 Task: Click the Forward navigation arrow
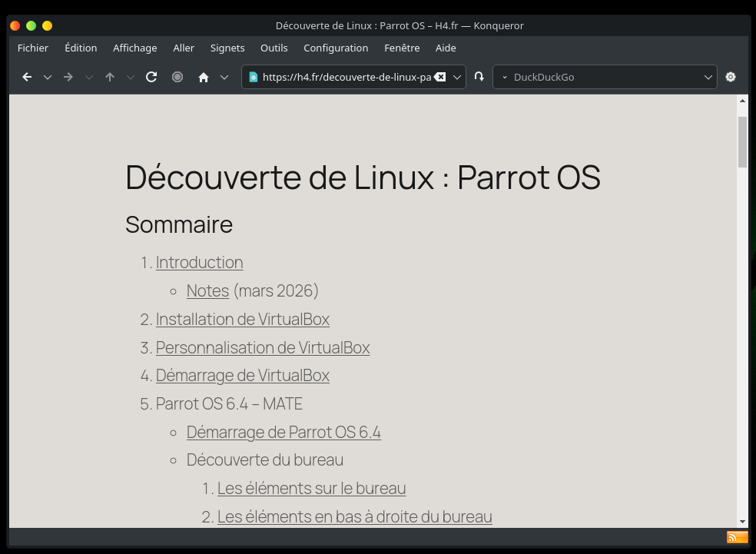coord(68,77)
